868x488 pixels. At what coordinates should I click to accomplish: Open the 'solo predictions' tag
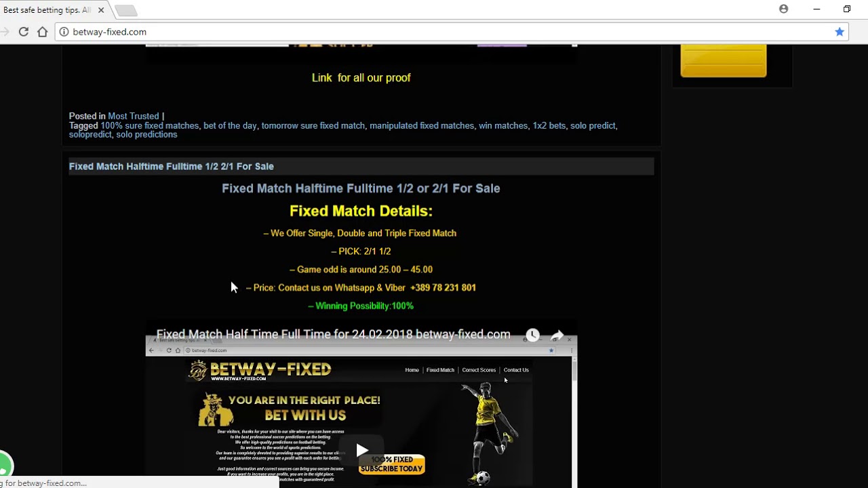[146, 134]
